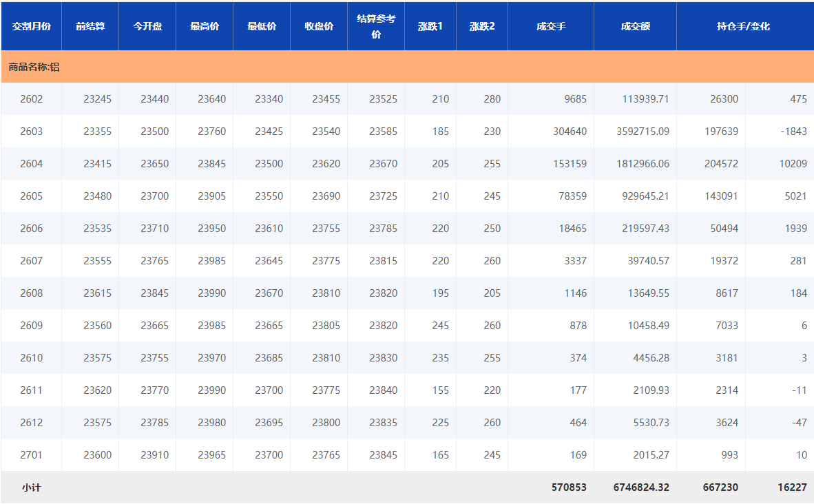The height and width of the screenshot is (504, 814).
Task: Click the position change value -1843
Action: tap(794, 131)
